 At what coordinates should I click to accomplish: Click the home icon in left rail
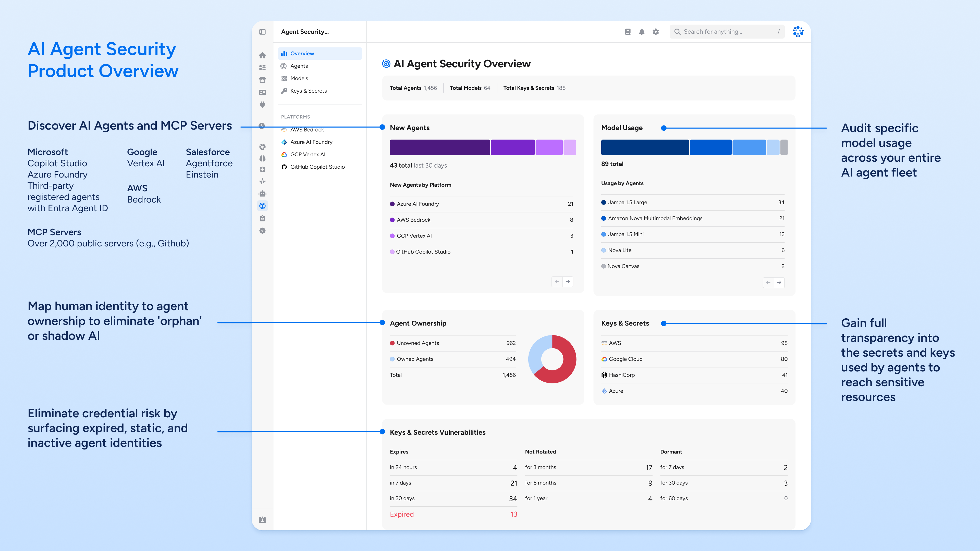point(262,56)
